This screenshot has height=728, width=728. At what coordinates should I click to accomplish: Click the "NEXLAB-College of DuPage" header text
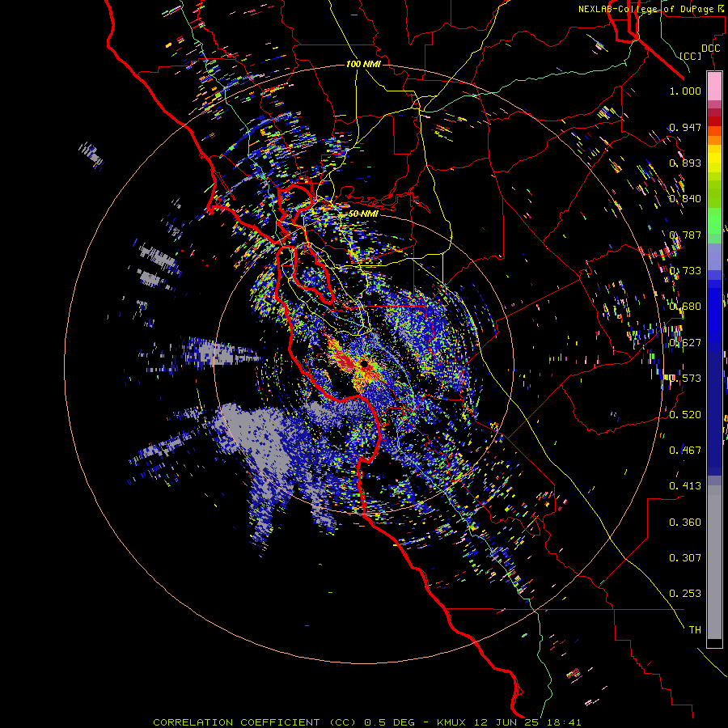pyautogui.click(x=647, y=9)
